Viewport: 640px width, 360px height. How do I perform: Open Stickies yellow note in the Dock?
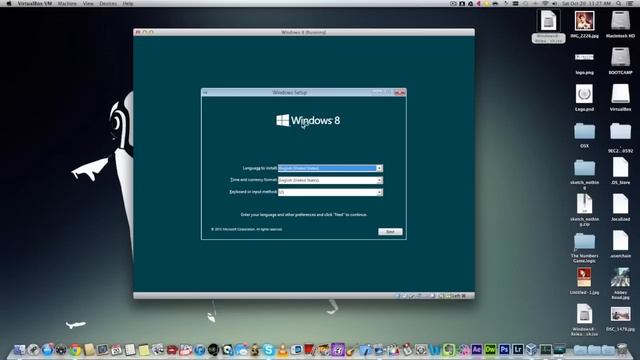click(x=144, y=350)
